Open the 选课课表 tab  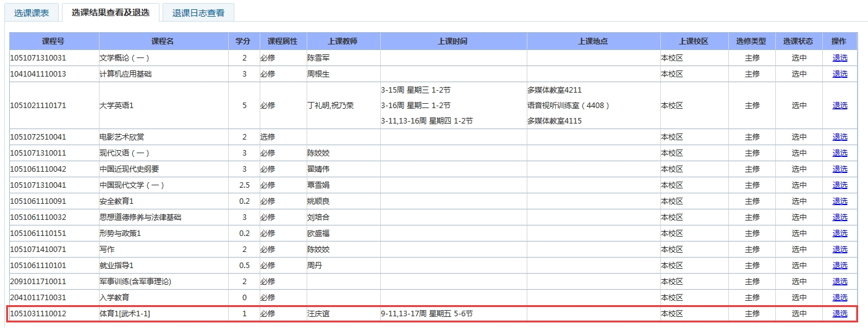pyautogui.click(x=32, y=12)
